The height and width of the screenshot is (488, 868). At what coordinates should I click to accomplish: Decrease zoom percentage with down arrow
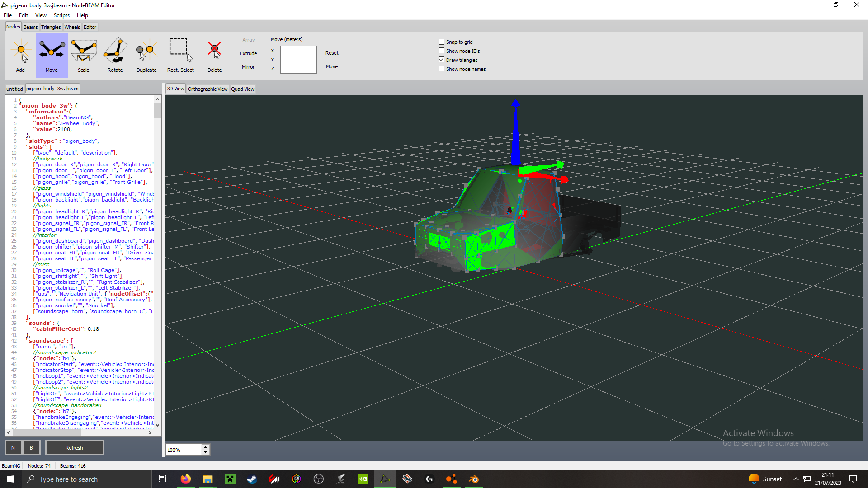pos(206,452)
